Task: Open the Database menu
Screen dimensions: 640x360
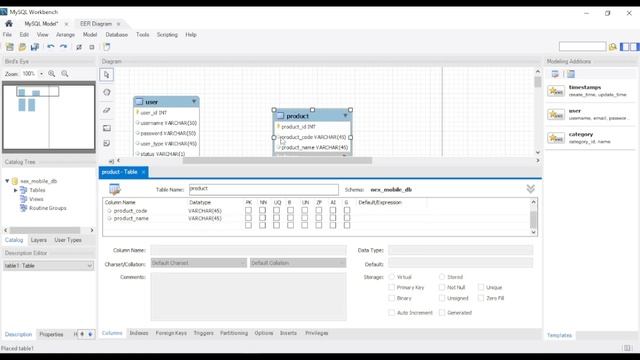Action: point(116,35)
